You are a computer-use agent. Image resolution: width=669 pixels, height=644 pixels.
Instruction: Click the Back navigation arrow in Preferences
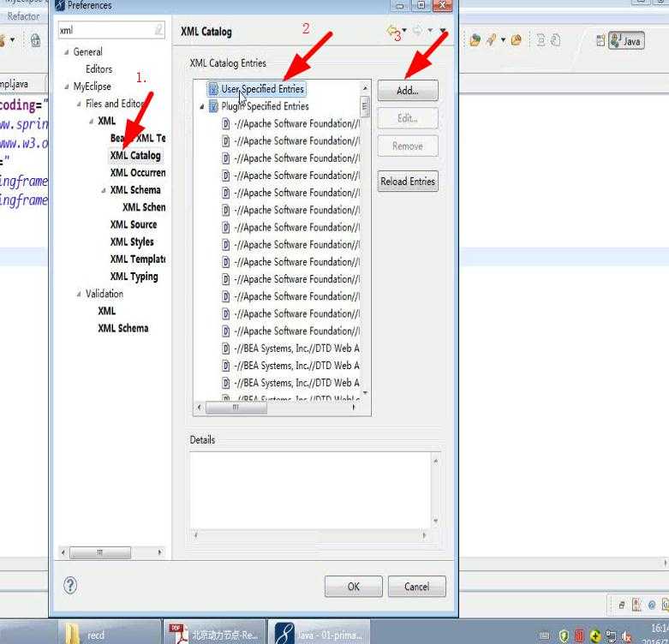[392, 31]
